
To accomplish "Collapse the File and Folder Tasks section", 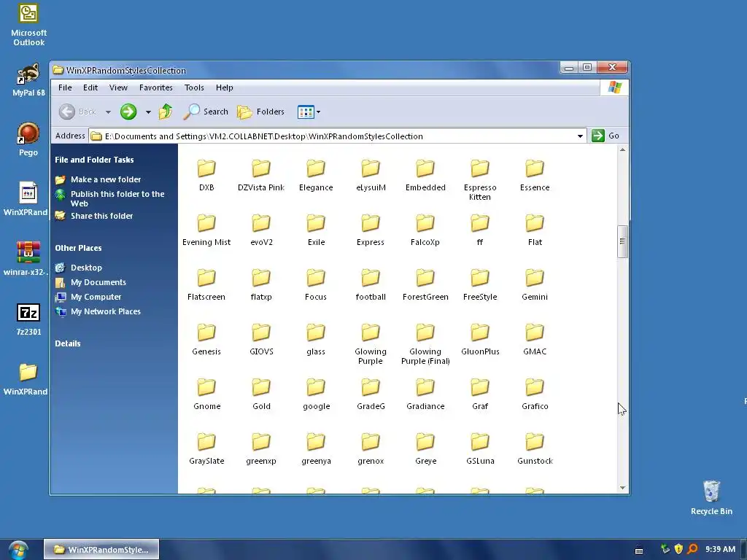I will (94, 160).
